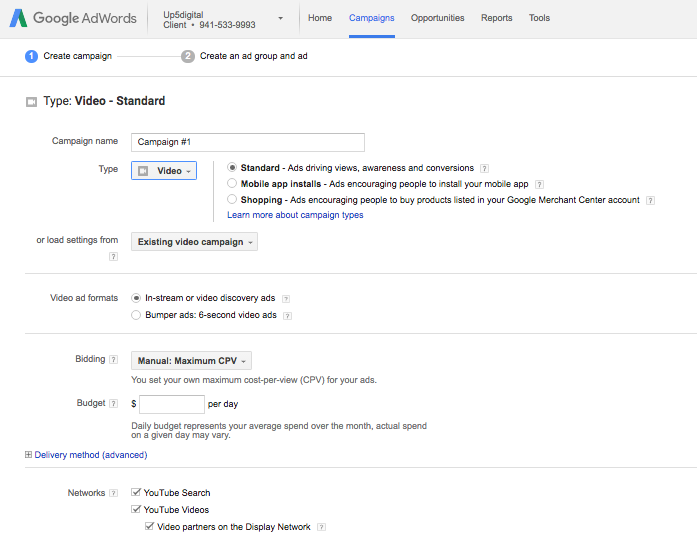Go to Home tab
697x533 pixels.
[x=320, y=18]
